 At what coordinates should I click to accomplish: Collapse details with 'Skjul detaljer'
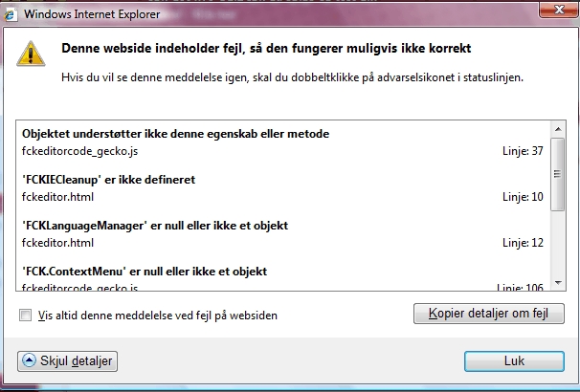click(x=67, y=361)
